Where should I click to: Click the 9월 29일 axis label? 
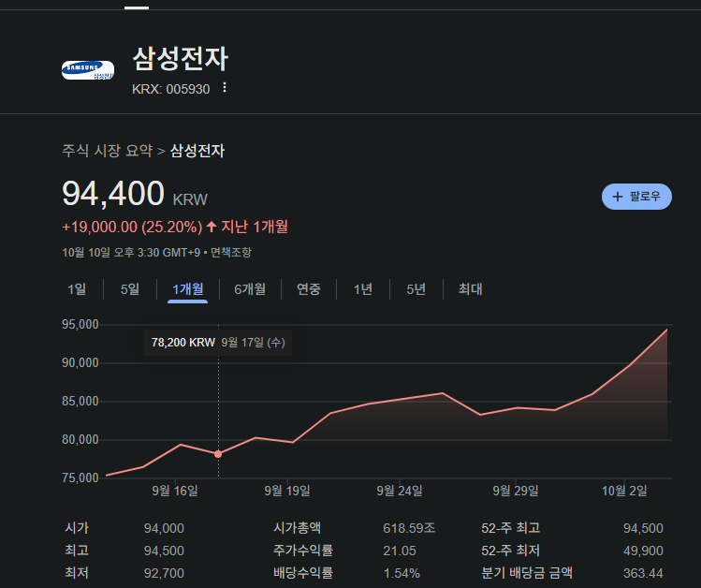pos(516,491)
